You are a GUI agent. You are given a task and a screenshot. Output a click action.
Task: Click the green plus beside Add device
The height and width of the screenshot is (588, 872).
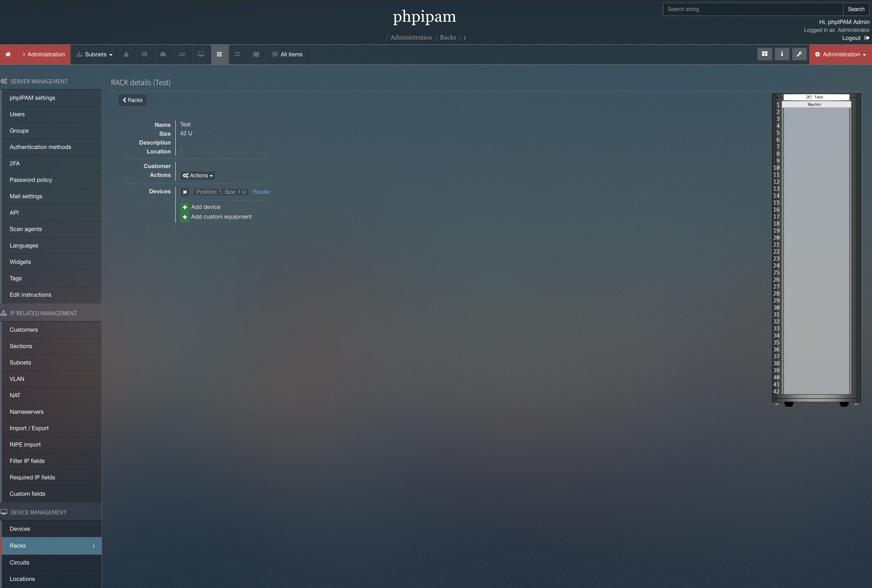pyautogui.click(x=185, y=207)
